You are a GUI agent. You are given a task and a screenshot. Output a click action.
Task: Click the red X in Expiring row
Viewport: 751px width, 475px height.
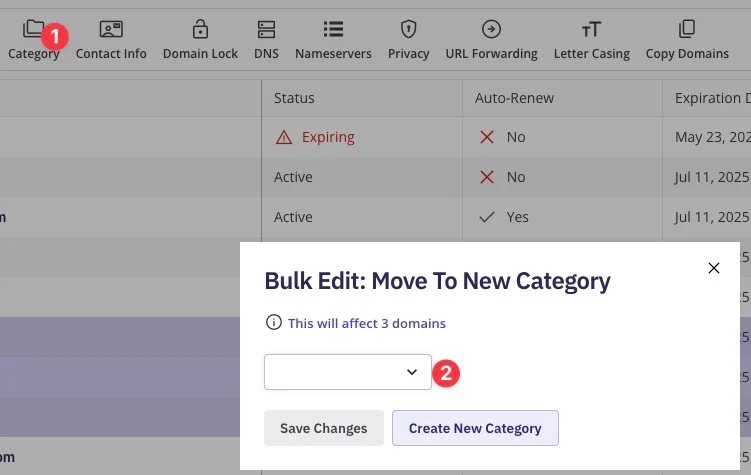[x=487, y=137]
